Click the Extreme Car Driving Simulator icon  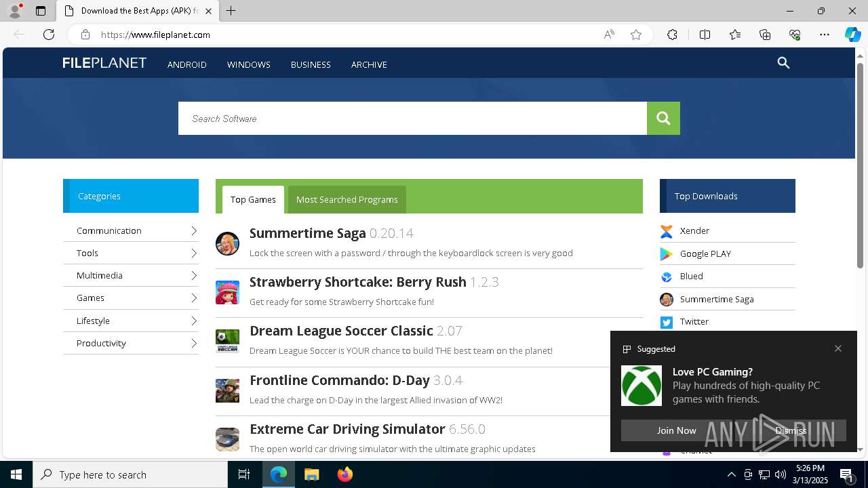pyautogui.click(x=227, y=439)
